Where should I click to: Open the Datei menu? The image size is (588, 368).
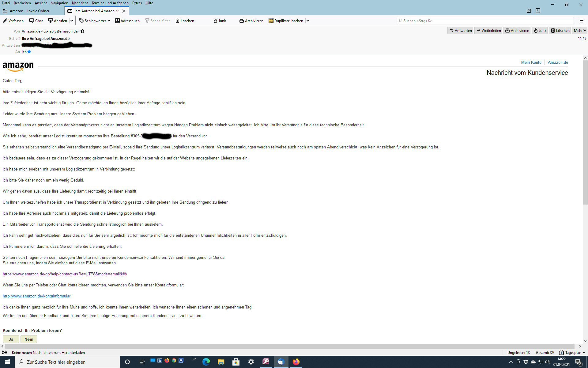point(6,3)
